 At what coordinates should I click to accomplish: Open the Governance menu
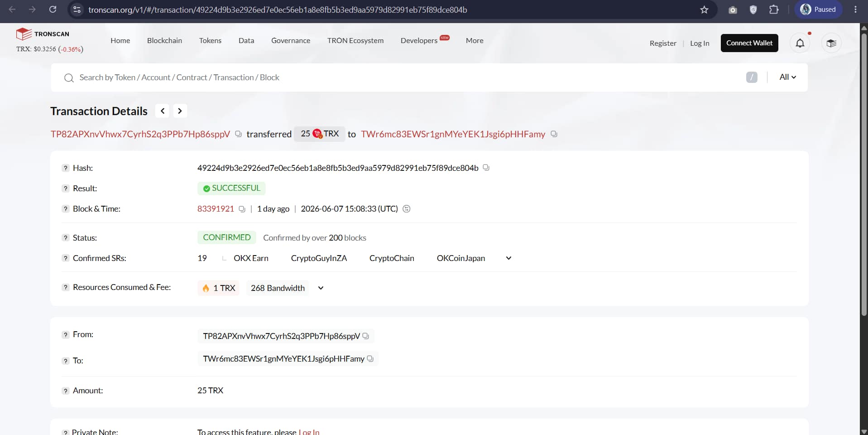pyautogui.click(x=291, y=40)
